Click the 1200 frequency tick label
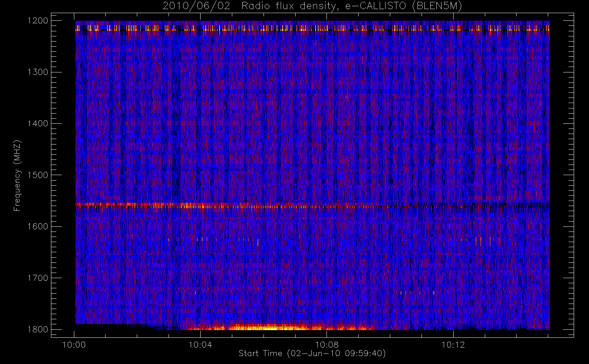The width and height of the screenshot is (589, 364). click(38, 21)
